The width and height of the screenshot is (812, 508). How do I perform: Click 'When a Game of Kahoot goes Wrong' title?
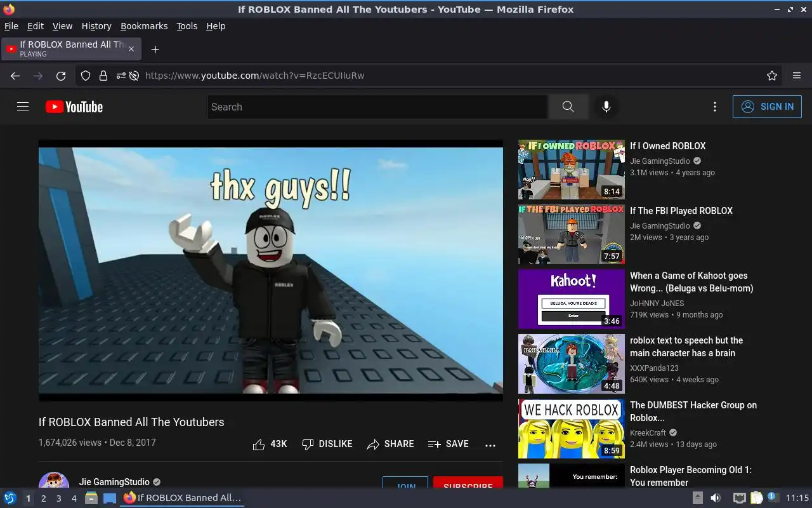coord(691,282)
